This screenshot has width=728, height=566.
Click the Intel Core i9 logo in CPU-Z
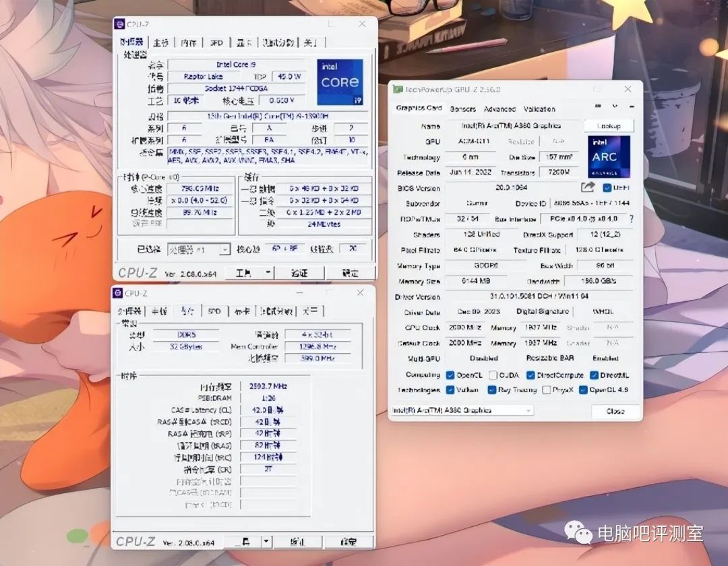pos(340,82)
